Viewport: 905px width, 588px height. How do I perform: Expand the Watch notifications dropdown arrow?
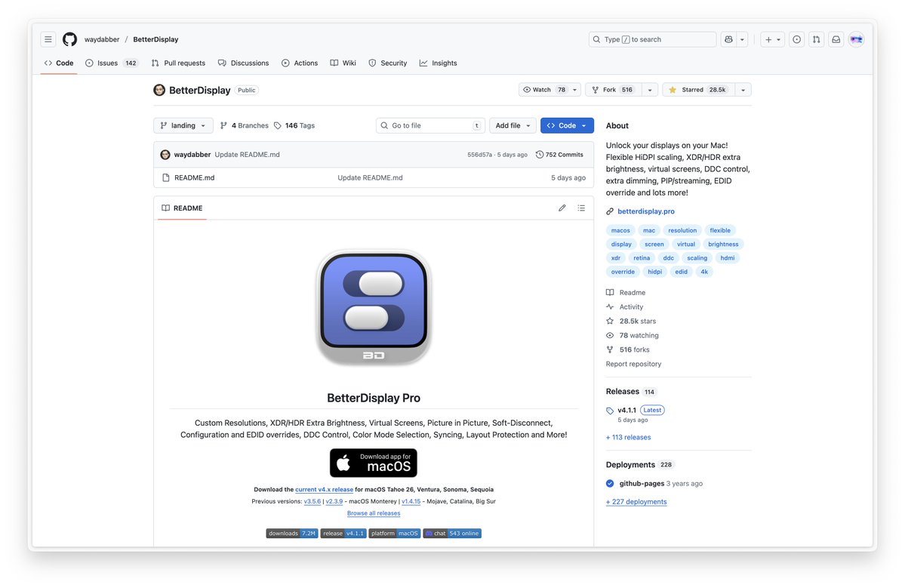tap(575, 90)
